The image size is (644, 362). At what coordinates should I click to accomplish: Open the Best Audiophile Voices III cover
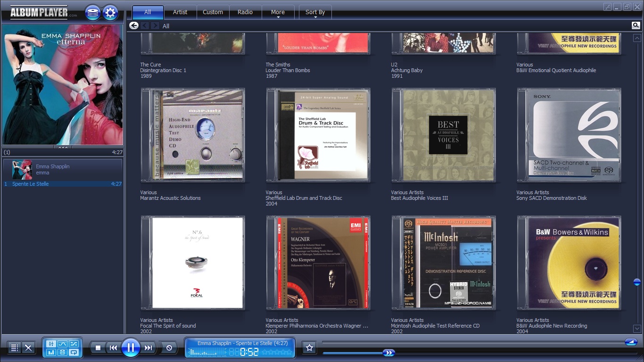point(444,135)
